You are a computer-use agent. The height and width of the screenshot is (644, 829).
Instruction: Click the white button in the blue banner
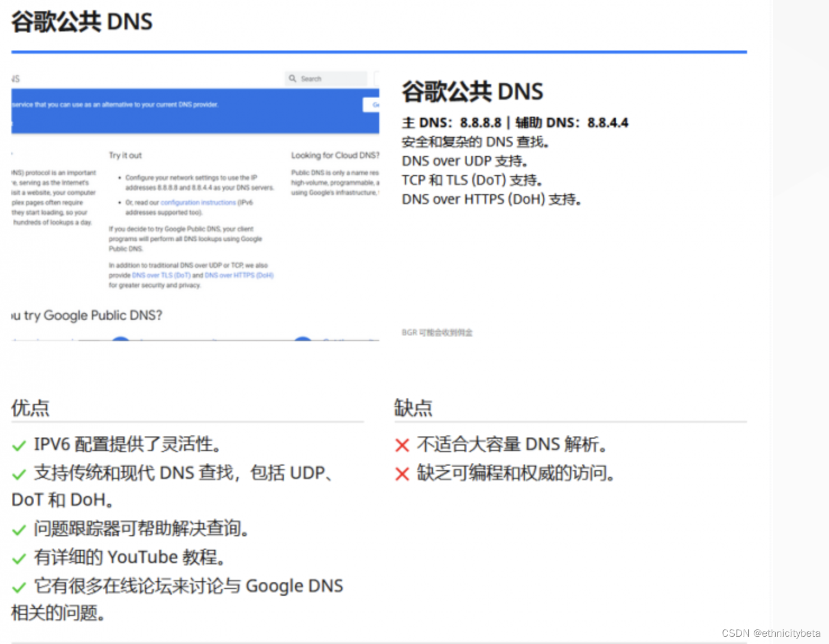coord(371,105)
